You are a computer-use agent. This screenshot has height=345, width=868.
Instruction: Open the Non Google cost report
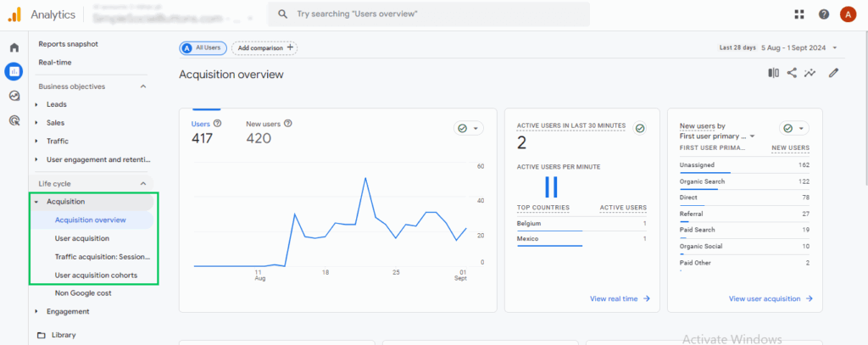[x=83, y=293]
